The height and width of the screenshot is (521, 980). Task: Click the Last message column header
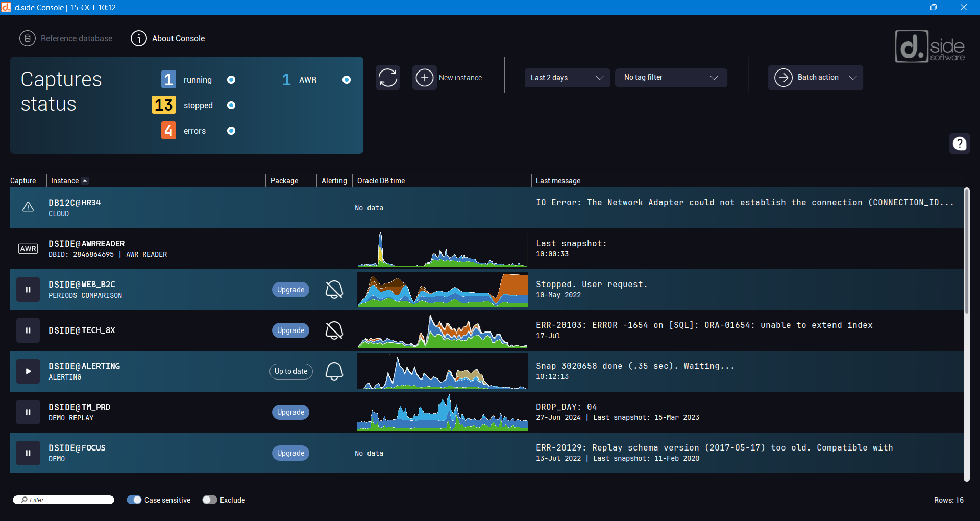(558, 181)
